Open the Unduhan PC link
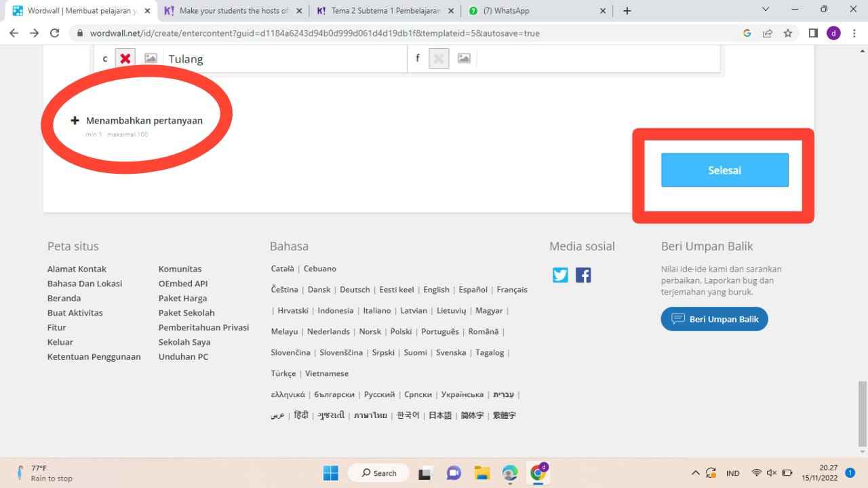The height and width of the screenshot is (488, 868). point(183,356)
